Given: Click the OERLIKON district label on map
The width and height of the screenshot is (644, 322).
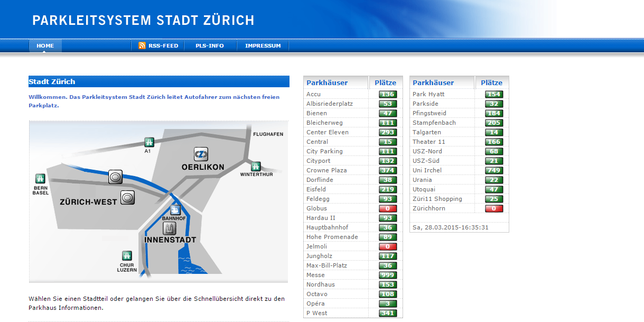Looking at the screenshot, I should pyautogui.click(x=203, y=167).
